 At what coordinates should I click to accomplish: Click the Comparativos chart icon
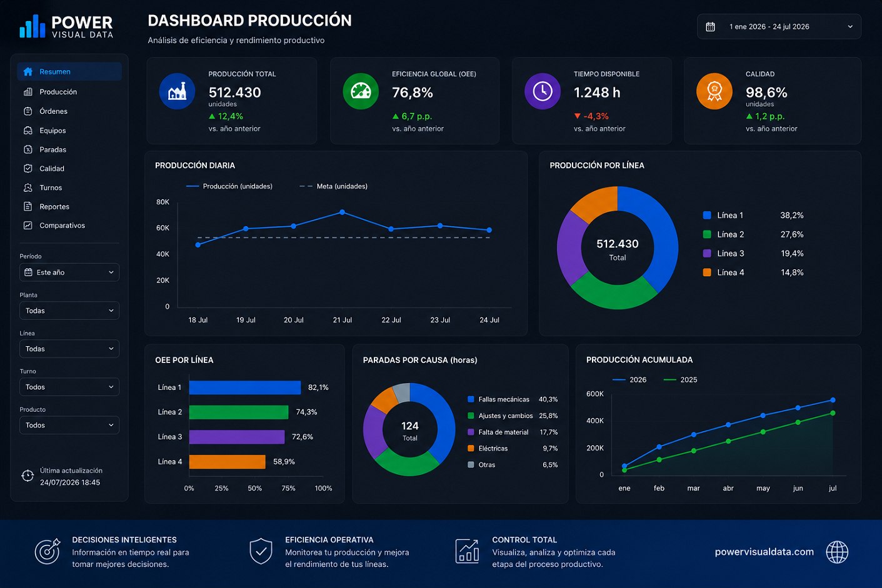pos(28,226)
